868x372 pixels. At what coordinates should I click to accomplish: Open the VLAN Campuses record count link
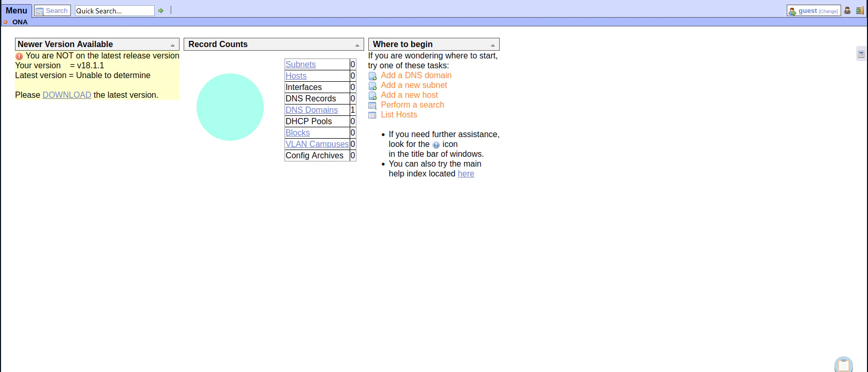click(x=317, y=144)
